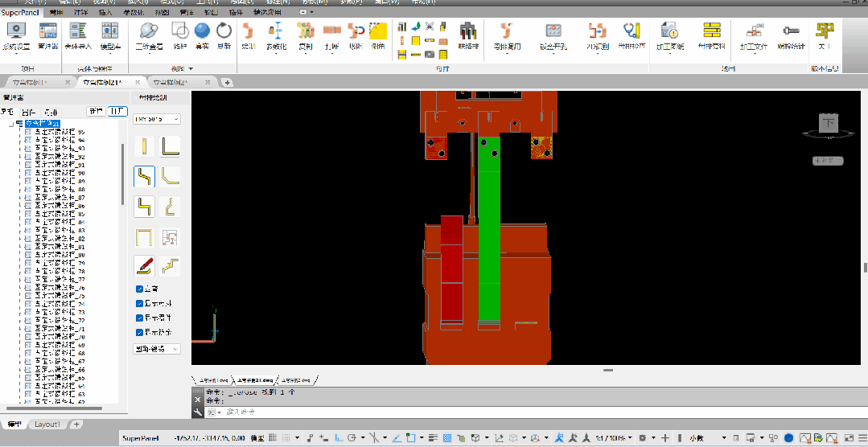Uncheck the third checkbox in busbar drawing panel
868x447 pixels.
[x=139, y=318]
